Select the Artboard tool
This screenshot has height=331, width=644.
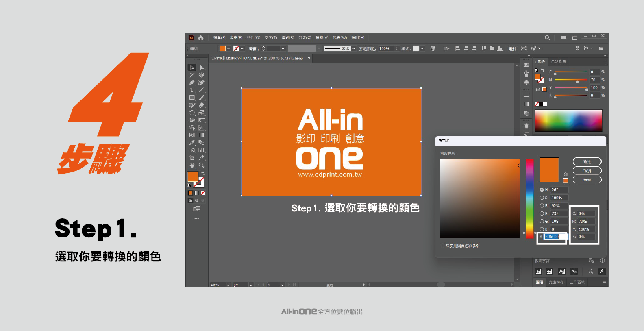point(192,158)
